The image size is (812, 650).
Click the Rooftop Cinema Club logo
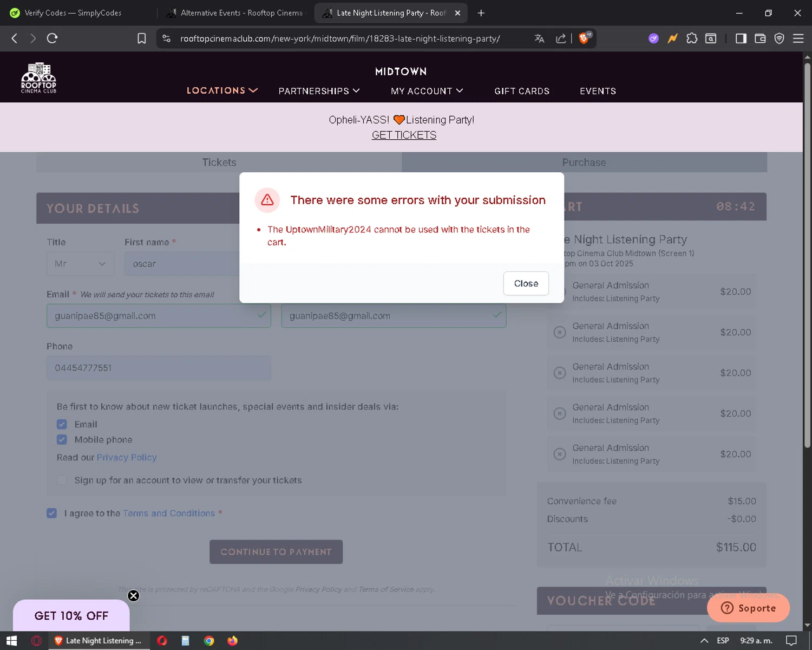point(39,78)
